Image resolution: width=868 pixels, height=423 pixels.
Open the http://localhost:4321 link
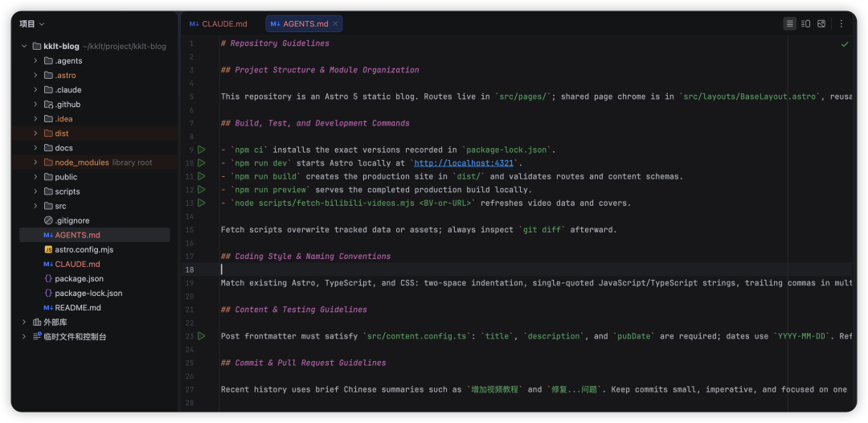465,163
